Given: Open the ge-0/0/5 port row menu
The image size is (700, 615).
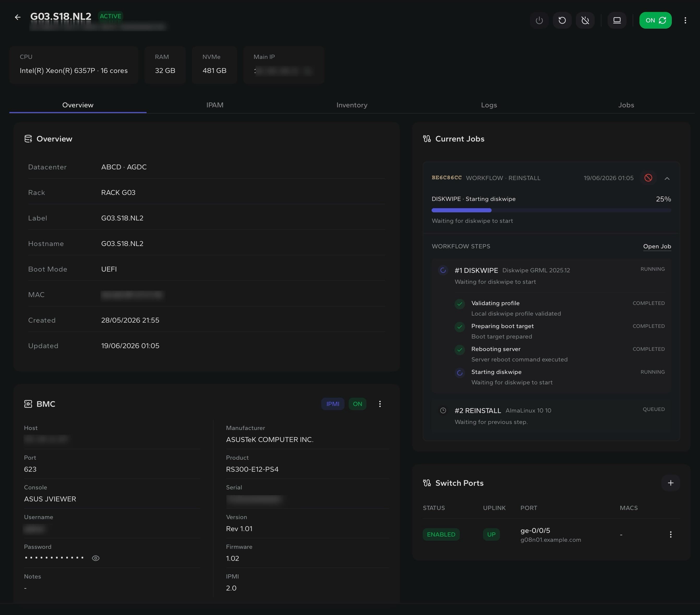Looking at the screenshot, I should point(671,534).
